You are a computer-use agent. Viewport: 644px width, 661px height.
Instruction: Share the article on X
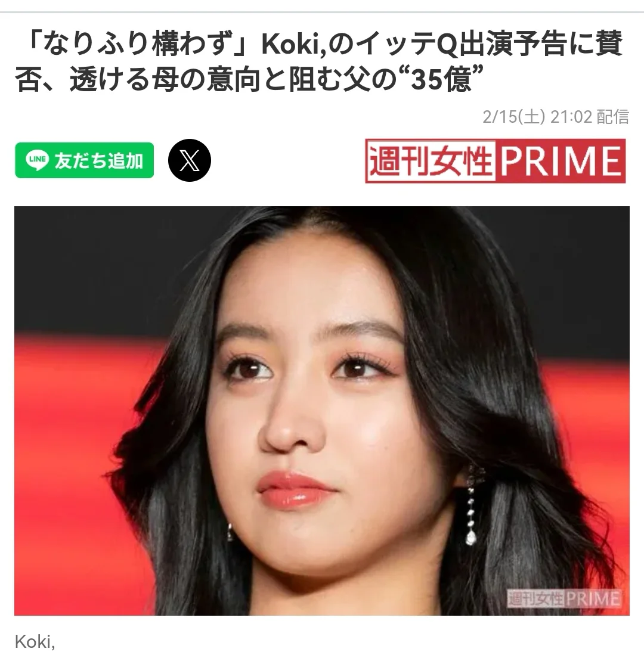click(x=190, y=160)
